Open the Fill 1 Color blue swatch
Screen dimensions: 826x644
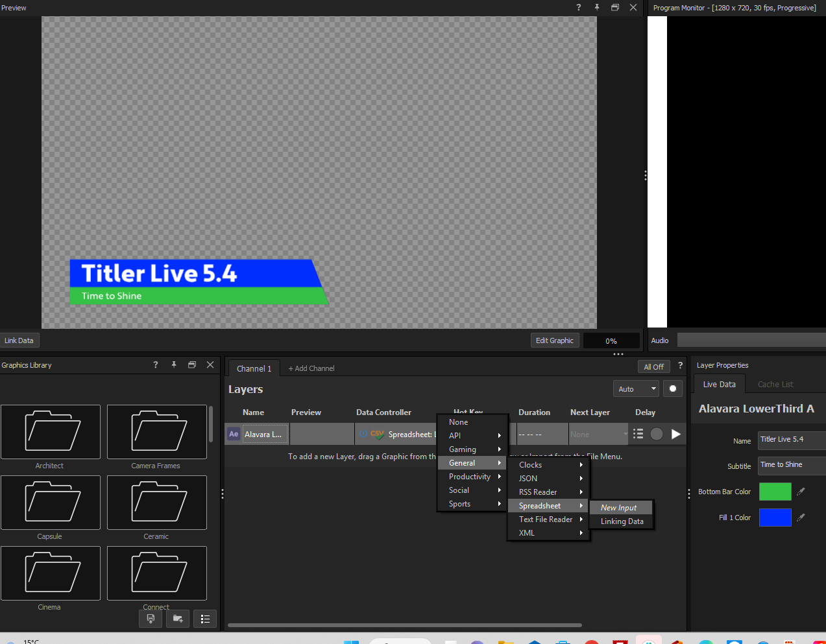[x=775, y=518]
